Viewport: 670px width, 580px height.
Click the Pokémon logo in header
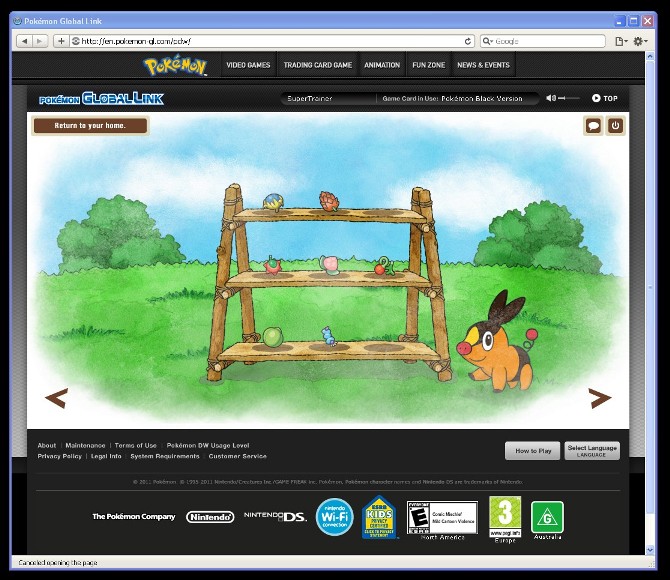(x=176, y=66)
